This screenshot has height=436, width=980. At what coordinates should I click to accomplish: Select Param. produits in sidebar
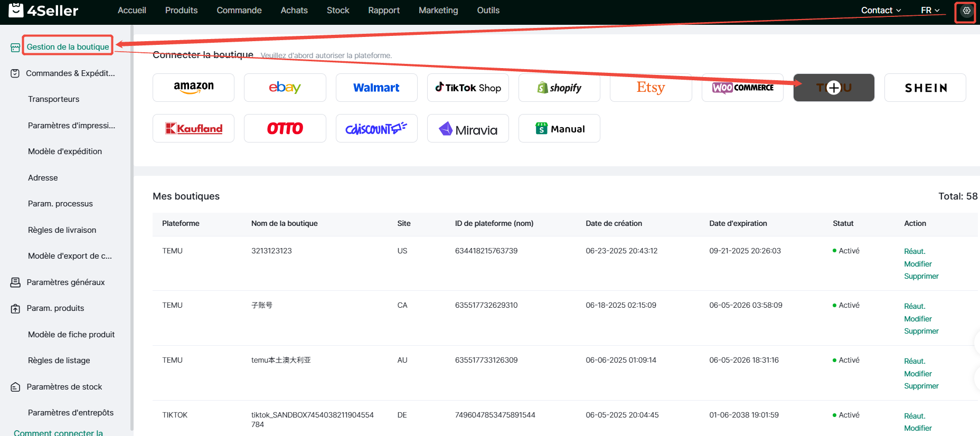(x=55, y=308)
